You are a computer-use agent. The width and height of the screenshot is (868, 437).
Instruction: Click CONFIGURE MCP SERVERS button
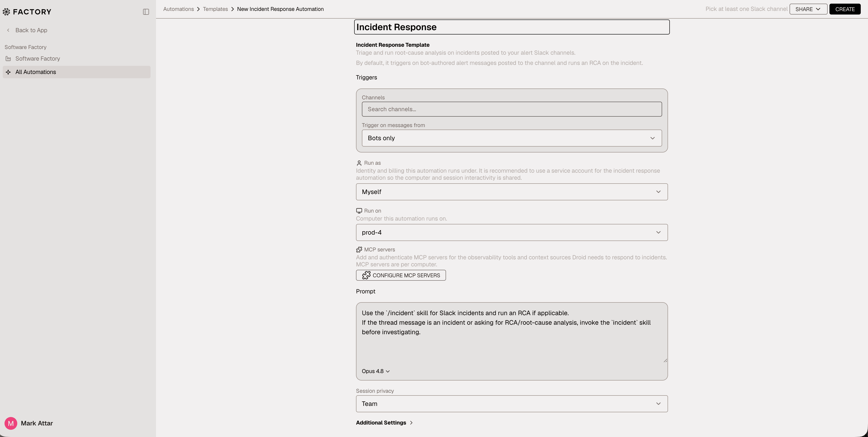tap(401, 275)
